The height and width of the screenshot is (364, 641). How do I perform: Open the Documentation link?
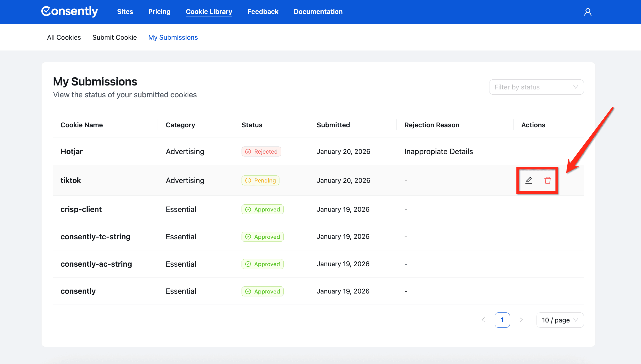coord(318,12)
